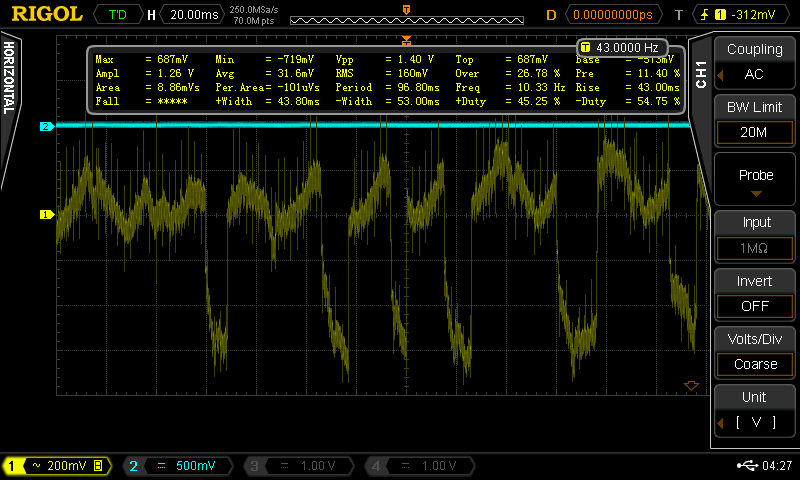Click the rising edge trigger icon

point(704,15)
